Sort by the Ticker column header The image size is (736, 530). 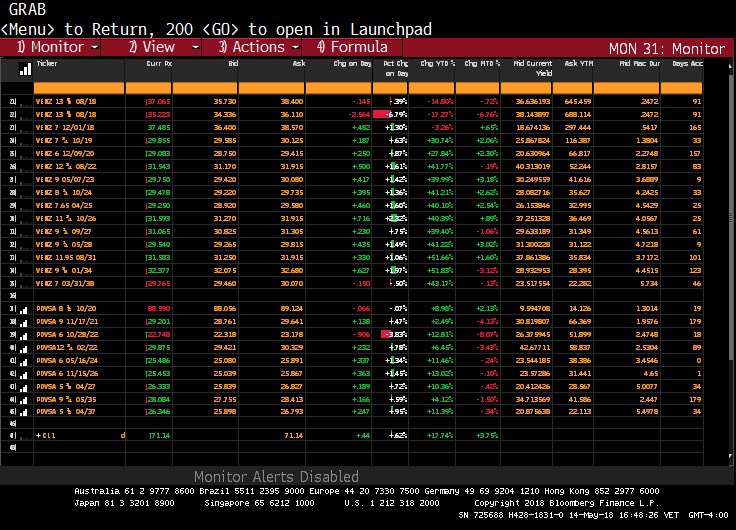point(47,62)
